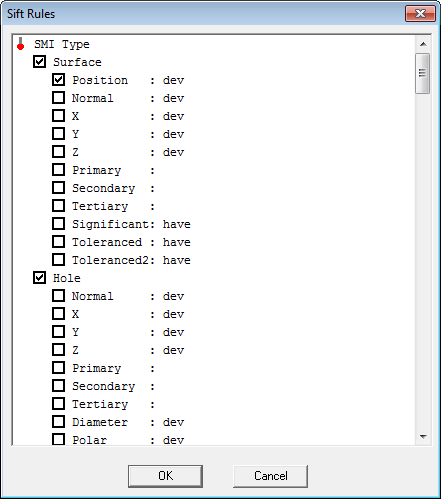
Task: Select the Surface tree label
Action: click(x=77, y=62)
